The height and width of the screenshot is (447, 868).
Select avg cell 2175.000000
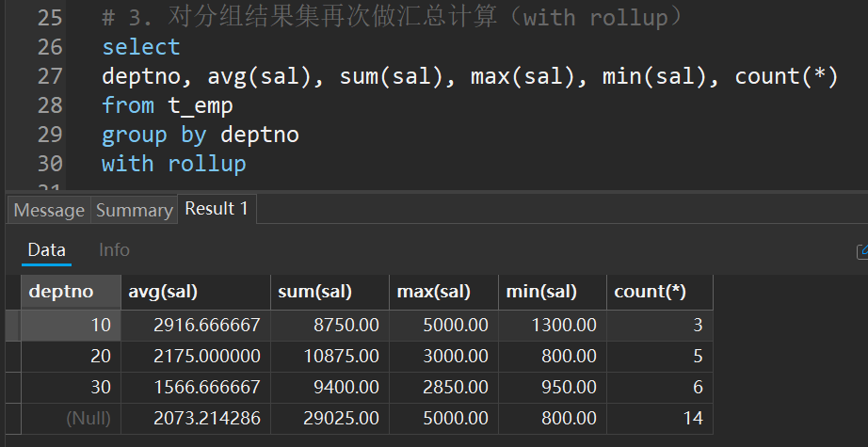click(196, 356)
